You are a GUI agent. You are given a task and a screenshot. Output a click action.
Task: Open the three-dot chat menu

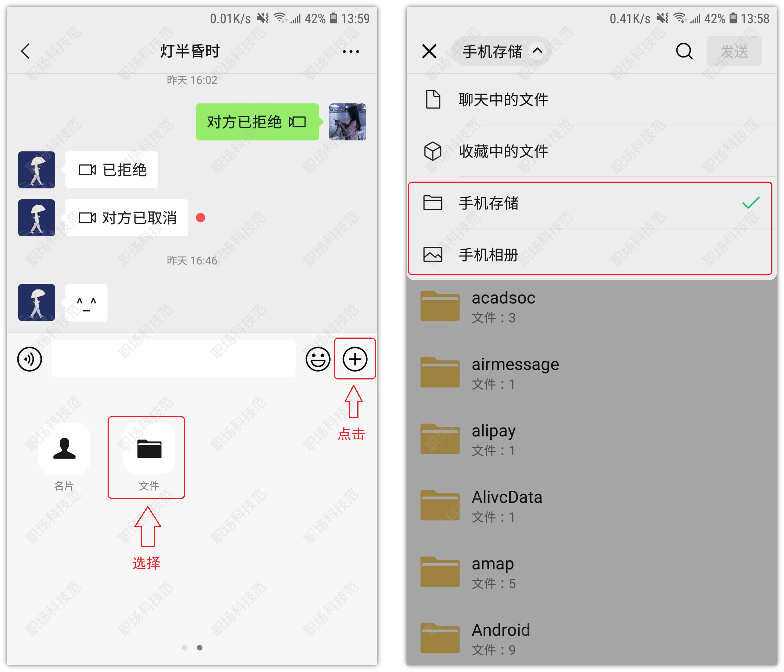pos(351,51)
